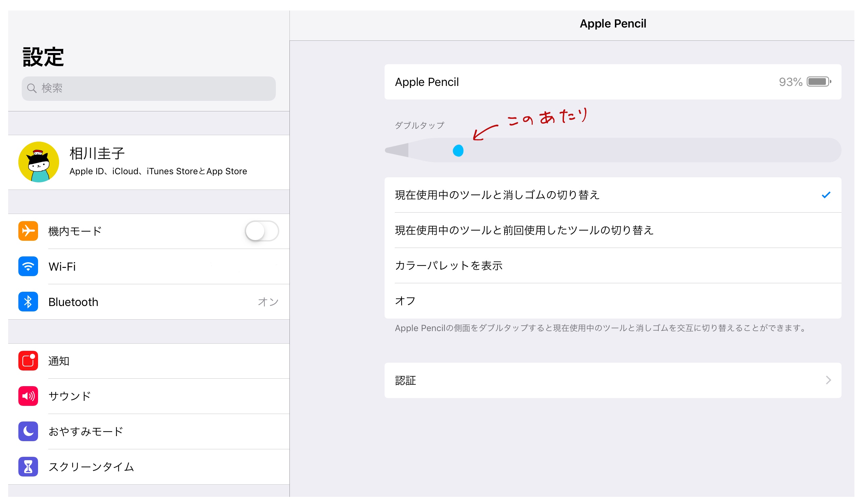Click the red 通知 notifications icon
The height and width of the screenshot is (504, 867).
pos(28,361)
